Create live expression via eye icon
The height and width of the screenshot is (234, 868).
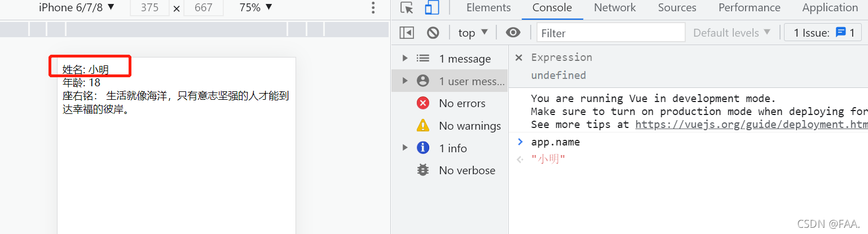pos(513,33)
